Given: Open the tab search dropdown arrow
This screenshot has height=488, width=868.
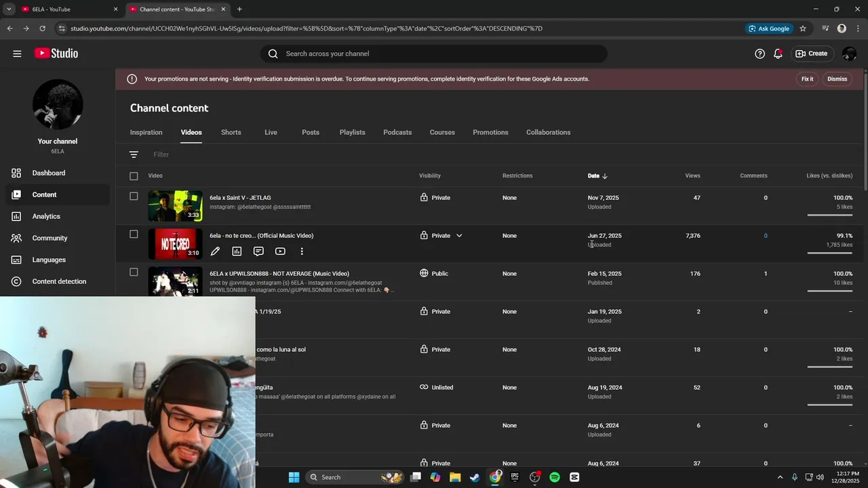Looking at the screenshot, I should 9,9.
